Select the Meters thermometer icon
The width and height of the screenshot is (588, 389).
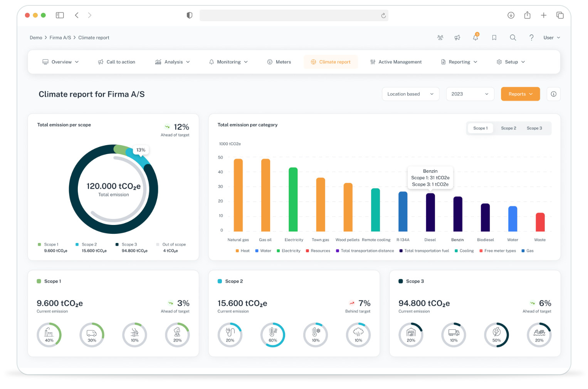[x=269, y=62]
